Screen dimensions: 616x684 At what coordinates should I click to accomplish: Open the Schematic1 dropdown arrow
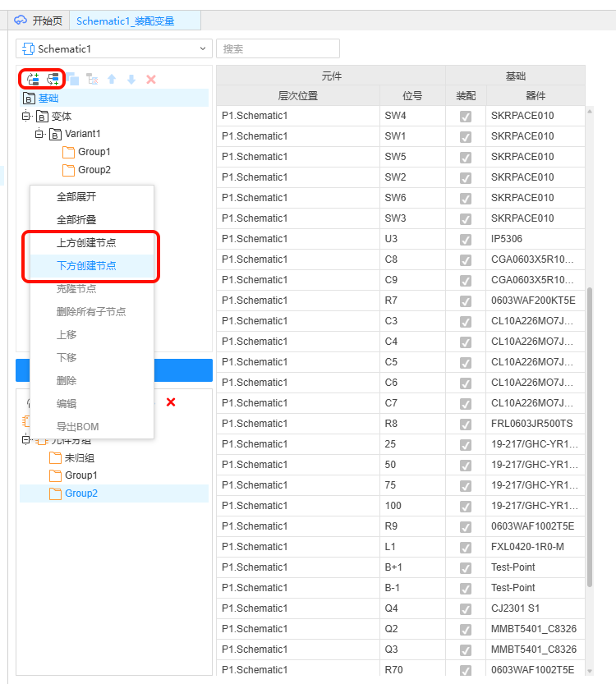tap(203, 48)
